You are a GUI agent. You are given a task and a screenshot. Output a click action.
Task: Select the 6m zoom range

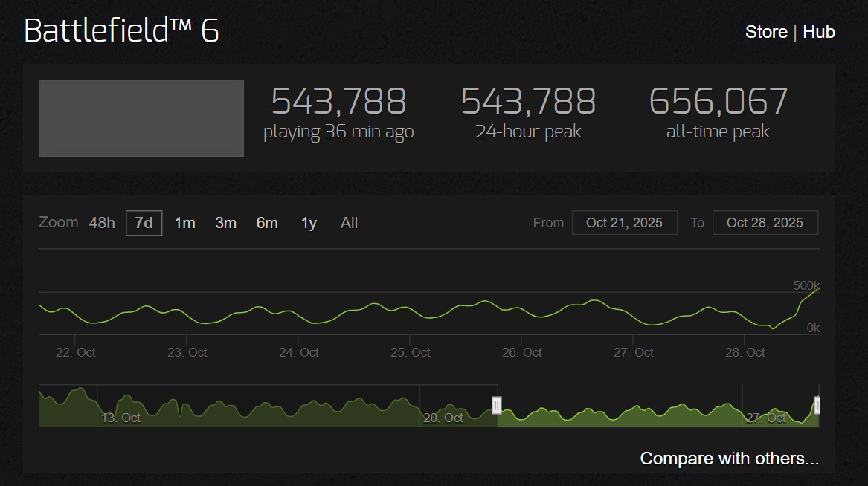pyautogui.click(x=267, y=223)
